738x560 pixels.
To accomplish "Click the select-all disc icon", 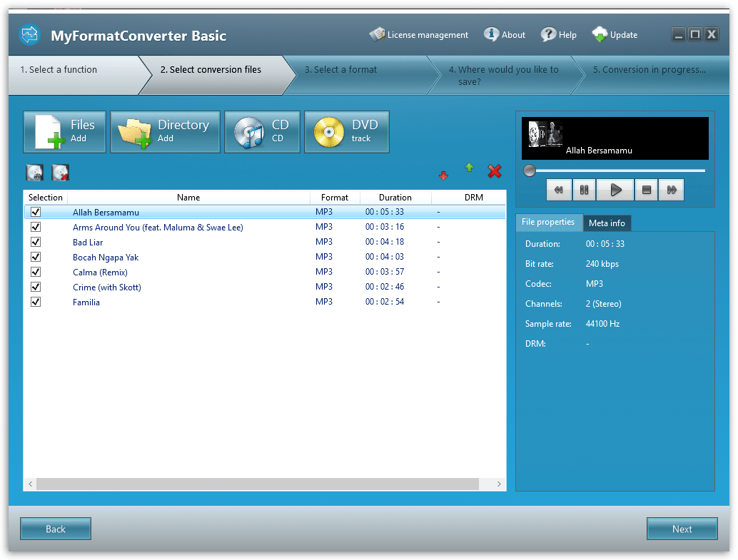I will [x=35, y=173].
